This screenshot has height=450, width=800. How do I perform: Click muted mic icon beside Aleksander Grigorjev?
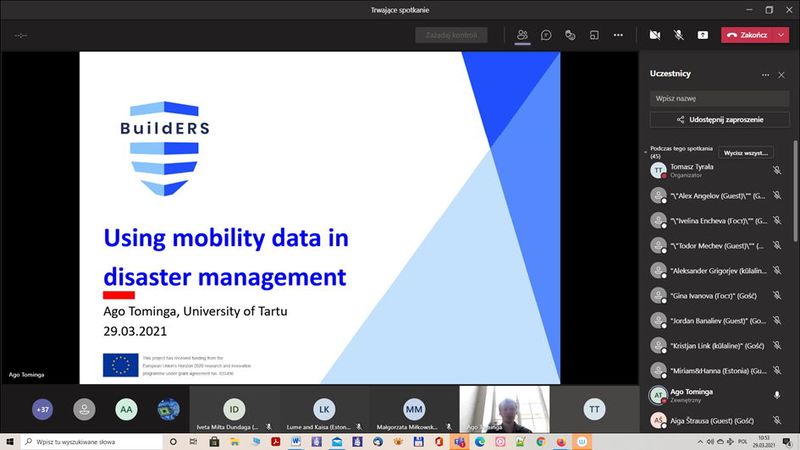[777, 270]
